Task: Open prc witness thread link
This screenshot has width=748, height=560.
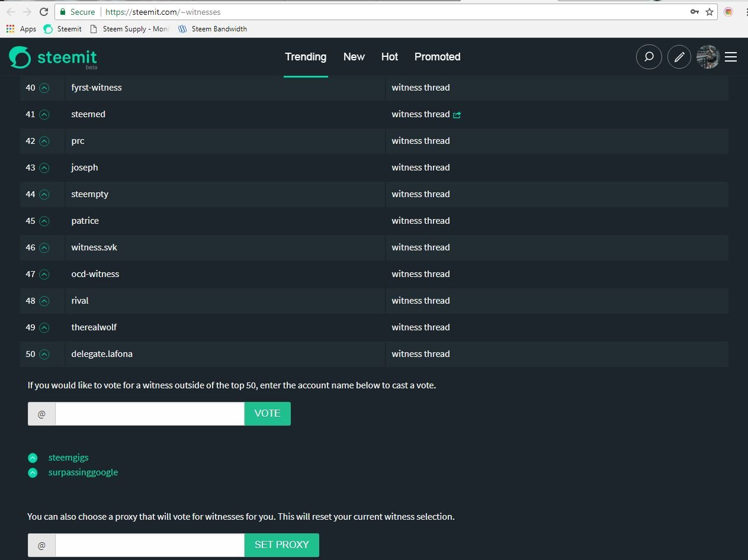Action: pos(420,141)
